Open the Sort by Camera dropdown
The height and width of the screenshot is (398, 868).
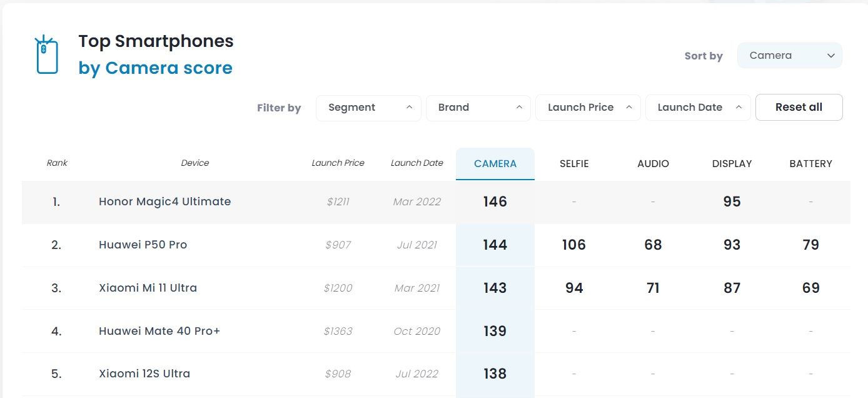click(789, 56)
